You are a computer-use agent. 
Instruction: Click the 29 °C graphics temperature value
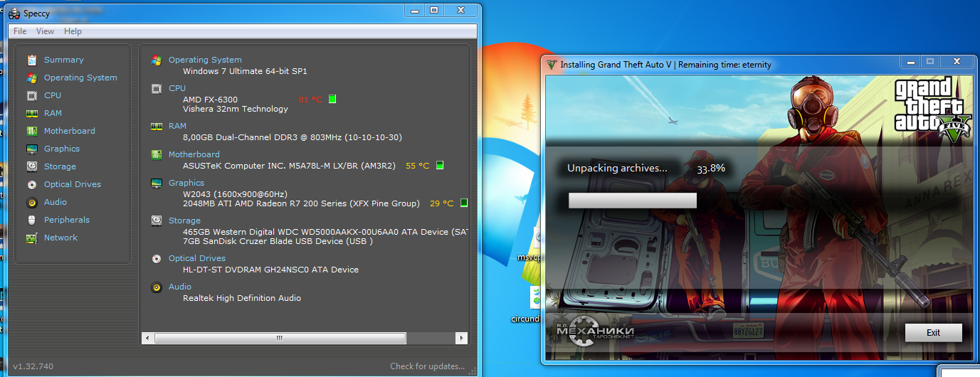[442, 203]
